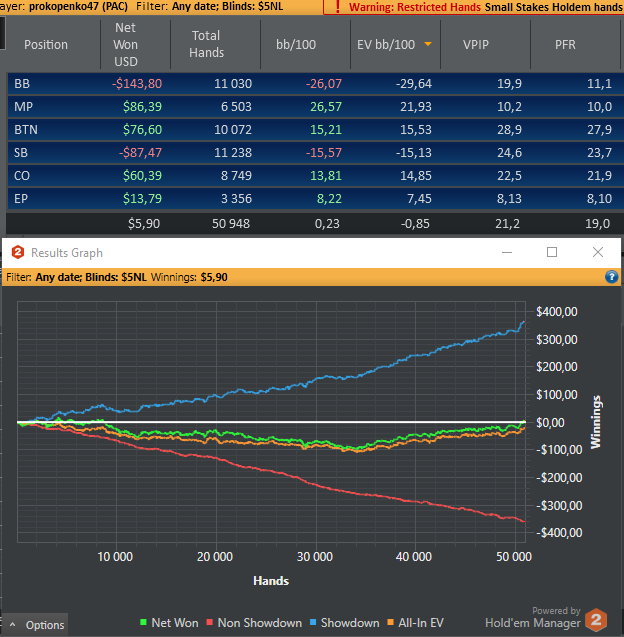Select the CO position row

point(316,176)
